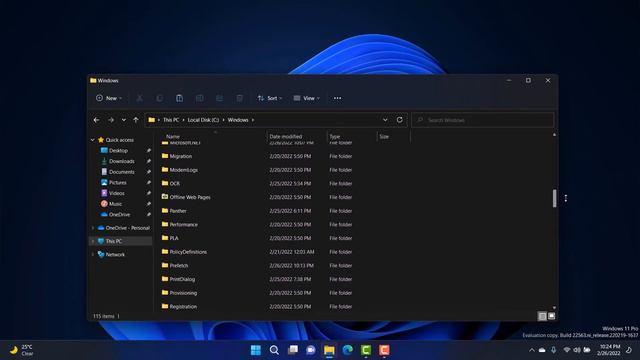Collapse the Quick access tree

[93, 140]
